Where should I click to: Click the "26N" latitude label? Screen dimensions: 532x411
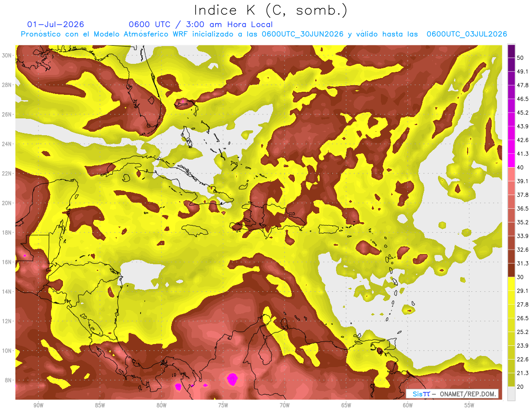(x=7, y=114)
